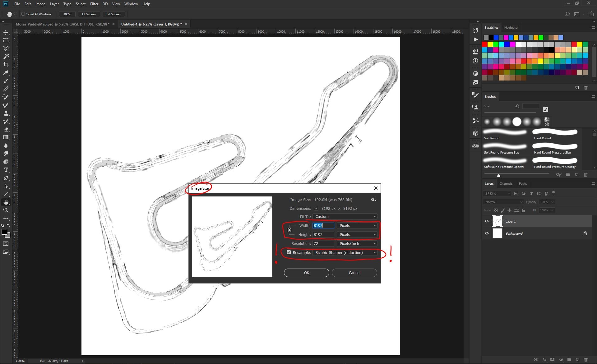Open the Resolution Pixels/Inch dropdown
Screen dimensions: 597x364
(357, 244)
